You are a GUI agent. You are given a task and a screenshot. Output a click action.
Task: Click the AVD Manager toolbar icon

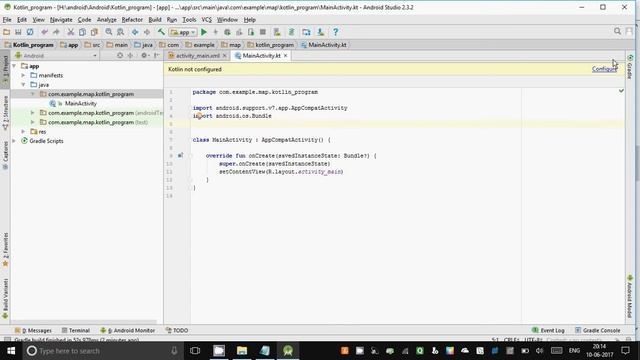pyautogui.click(x=277, y=32)
